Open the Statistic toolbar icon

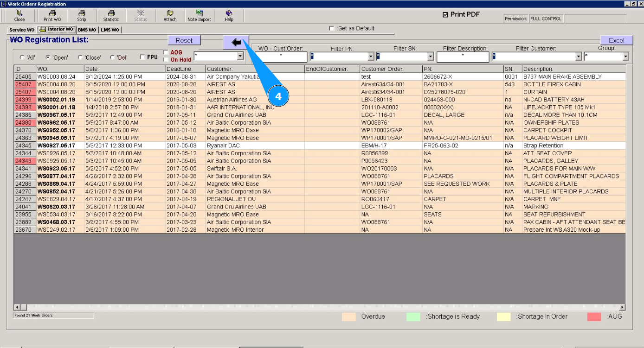(111, 13)
